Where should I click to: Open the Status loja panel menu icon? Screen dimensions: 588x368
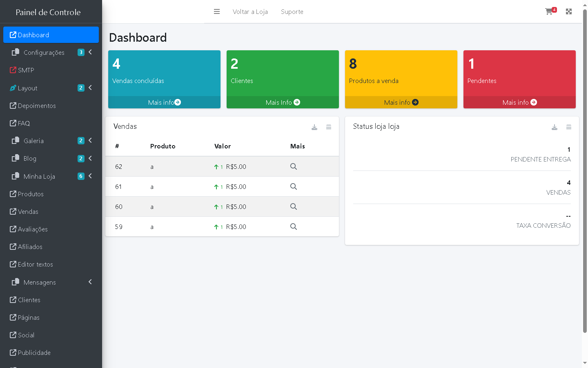[569, 127]
